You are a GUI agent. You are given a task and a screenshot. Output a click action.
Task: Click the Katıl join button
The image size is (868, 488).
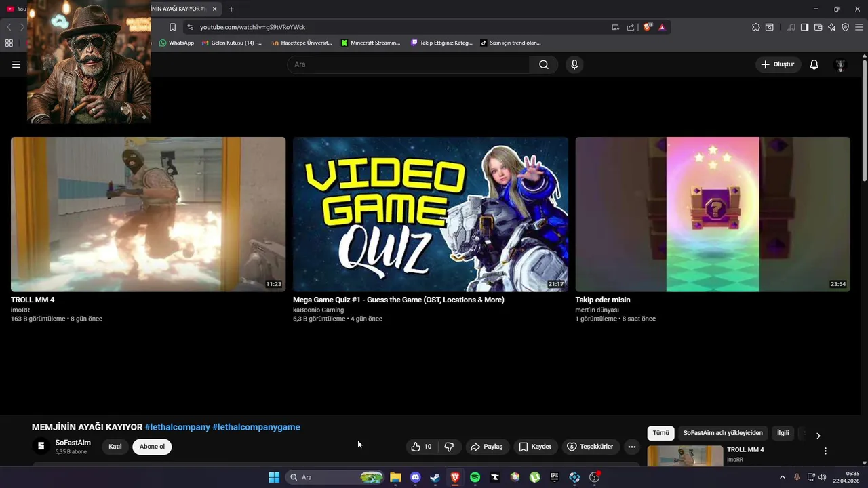click(115, 447)
